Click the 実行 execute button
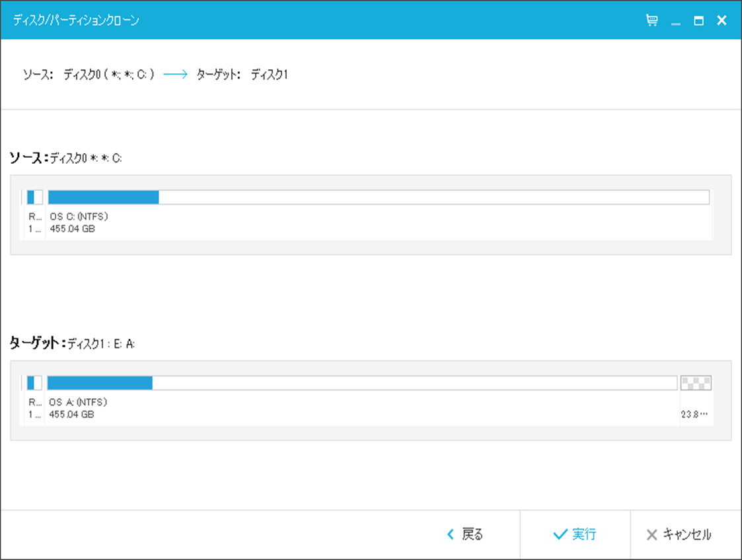 point(575,534)
